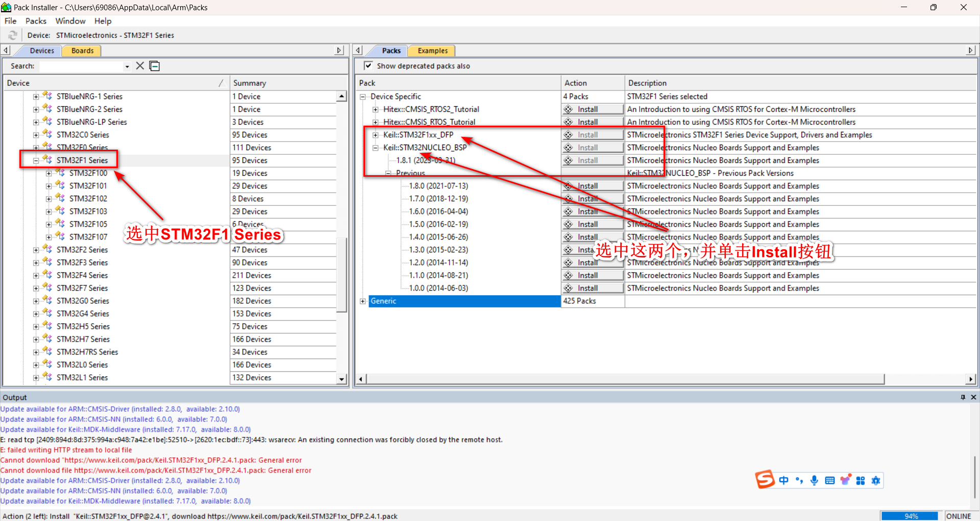Click device list scroll up arrow
Image resolution: width=980 pixels, height=521 pixels.
point(341,97)
